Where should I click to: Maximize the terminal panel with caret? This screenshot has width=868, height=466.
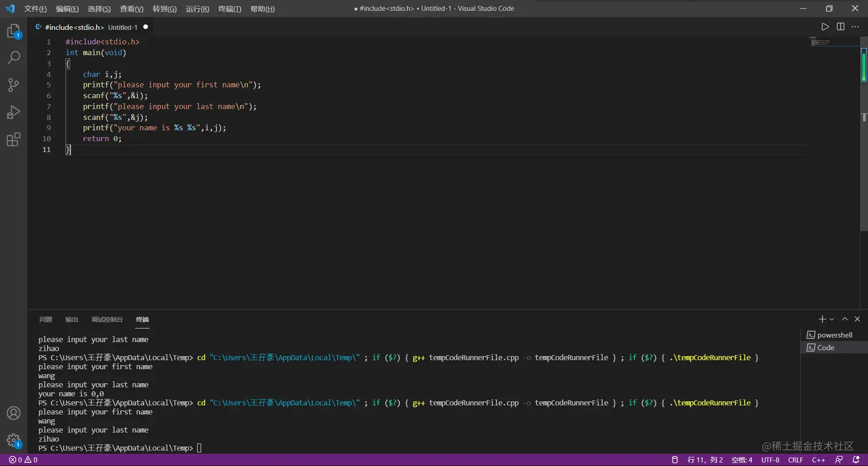[844, 319]
